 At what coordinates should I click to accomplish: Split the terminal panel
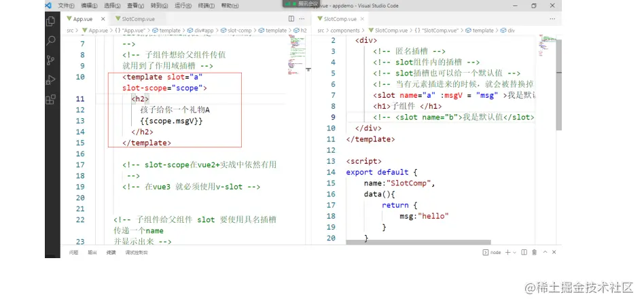pos(524,253)
